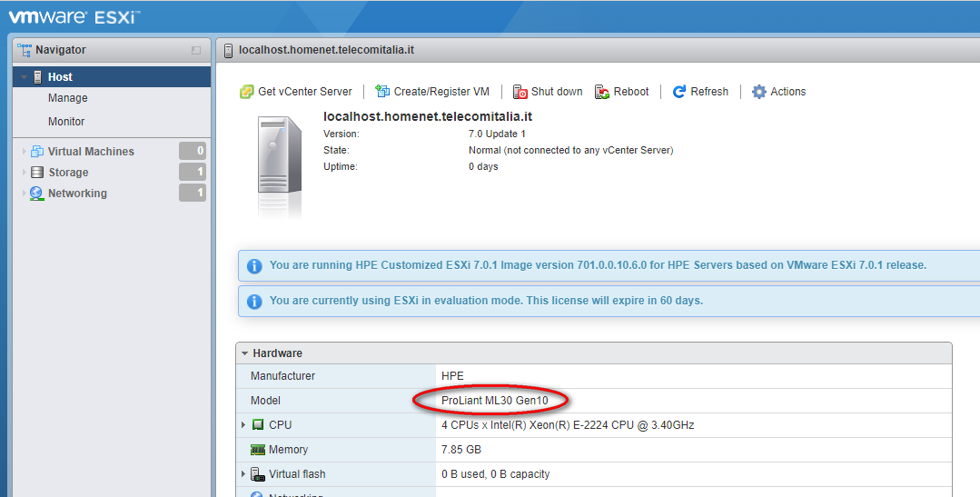
Task: Click the localhost.homenet.telecomitalia.it title tab
Action: (326, 50)
